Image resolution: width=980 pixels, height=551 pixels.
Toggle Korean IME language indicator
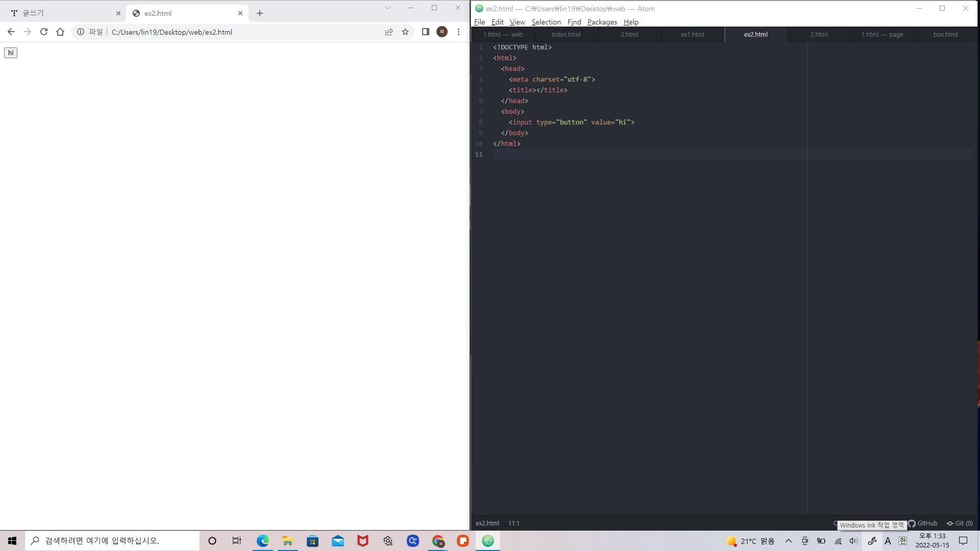(x=902, y=541)
